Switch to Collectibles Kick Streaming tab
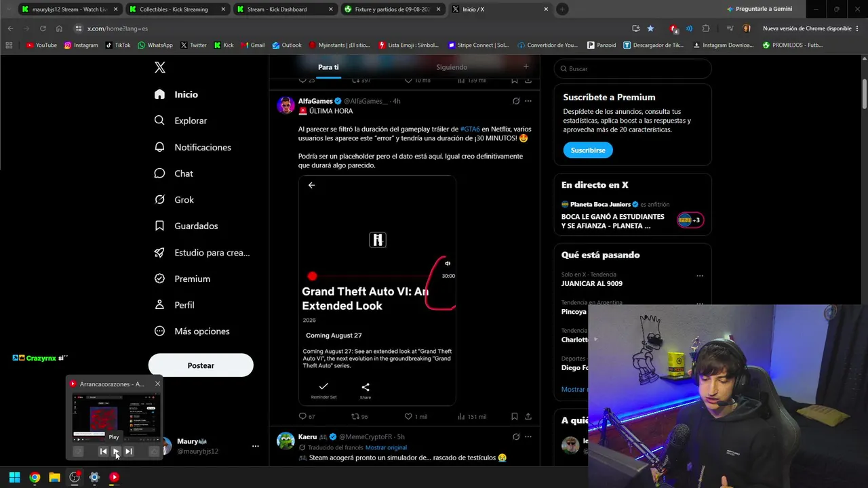 (x=178, y=9)
